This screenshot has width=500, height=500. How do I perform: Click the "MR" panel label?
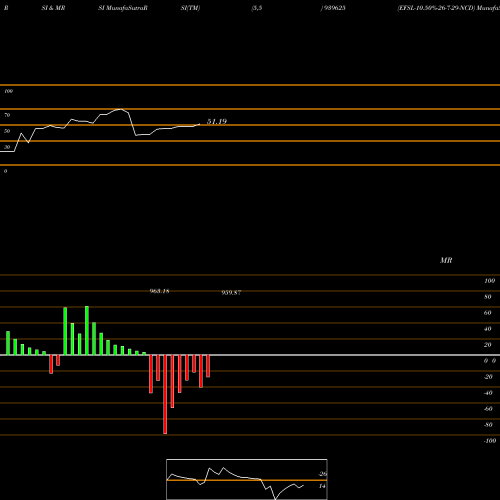click(446, 260)
